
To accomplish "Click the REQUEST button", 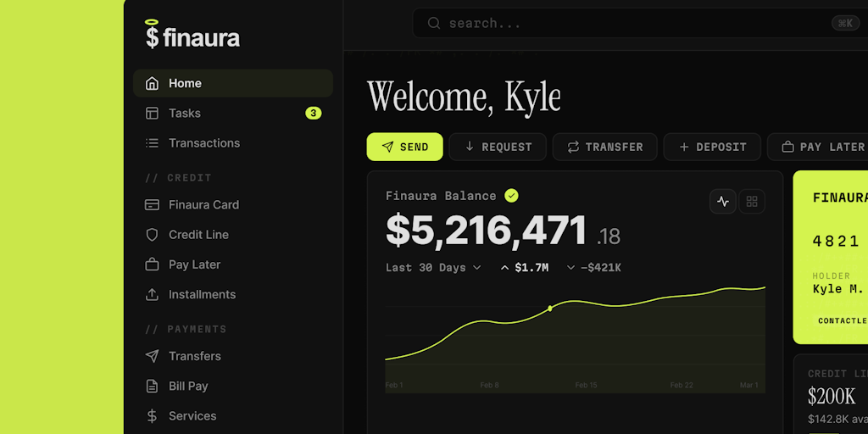I will (x=498, y=147).
